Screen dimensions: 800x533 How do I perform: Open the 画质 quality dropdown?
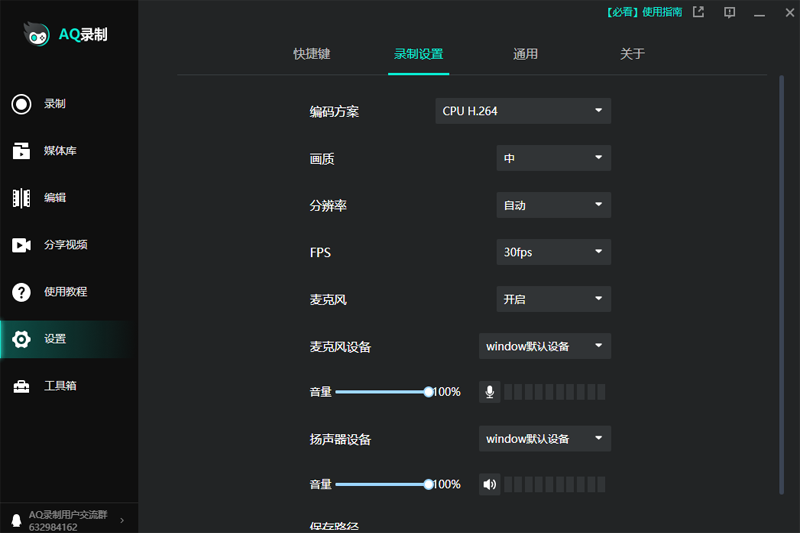click(554, 158)
